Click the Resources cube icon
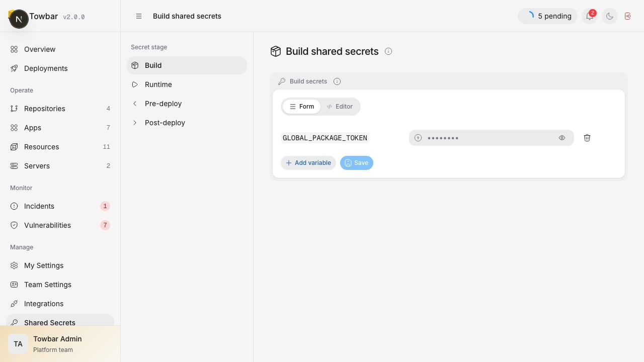Viewport: 644px width, 362px height. click(14, 147)
